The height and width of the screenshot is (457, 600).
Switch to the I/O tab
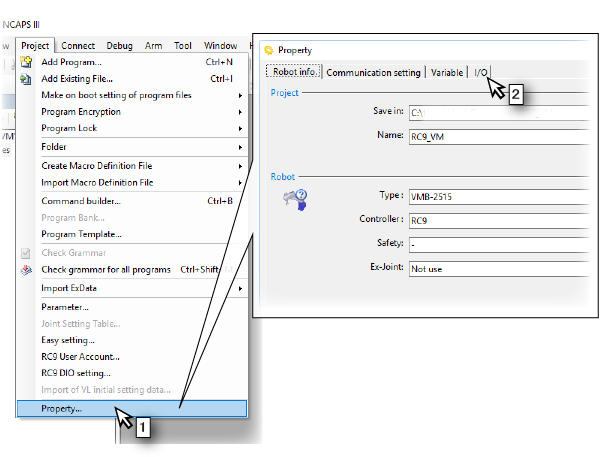pos(481,72)
